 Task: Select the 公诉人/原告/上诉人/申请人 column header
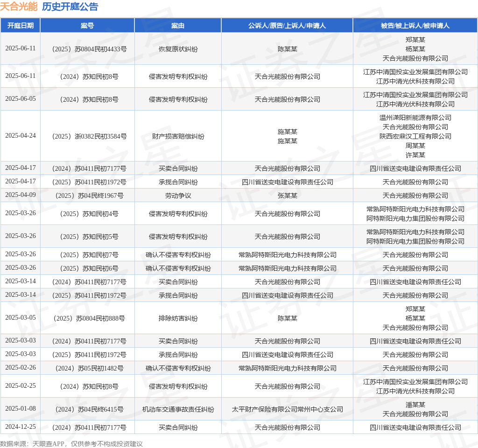287,26
